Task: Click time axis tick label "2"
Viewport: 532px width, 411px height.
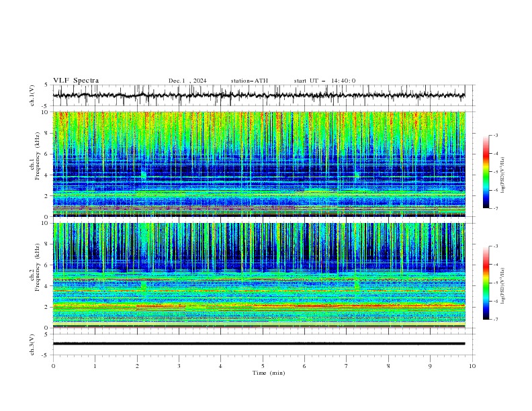Action: click(137, 366)
